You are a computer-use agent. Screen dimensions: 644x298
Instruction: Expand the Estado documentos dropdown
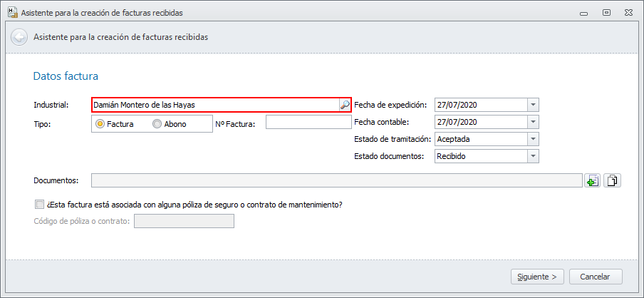pyautogui.click(x=533, y=156)
